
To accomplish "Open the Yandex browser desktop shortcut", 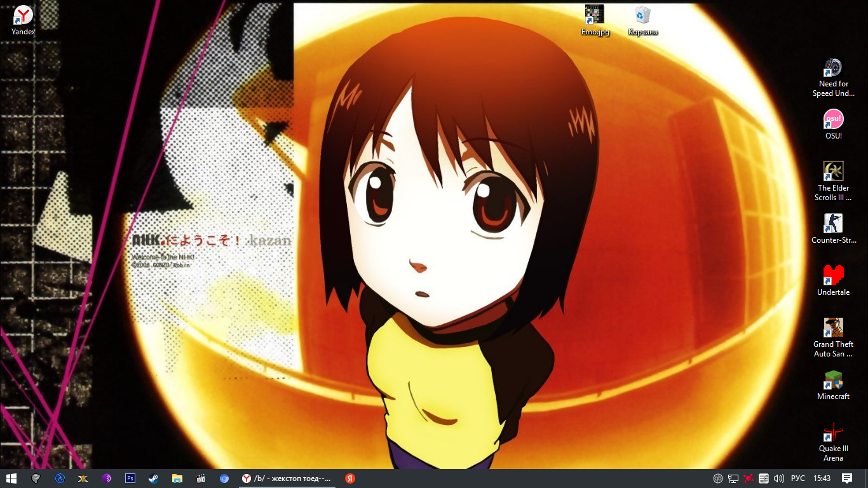I will tap(24, 20).
